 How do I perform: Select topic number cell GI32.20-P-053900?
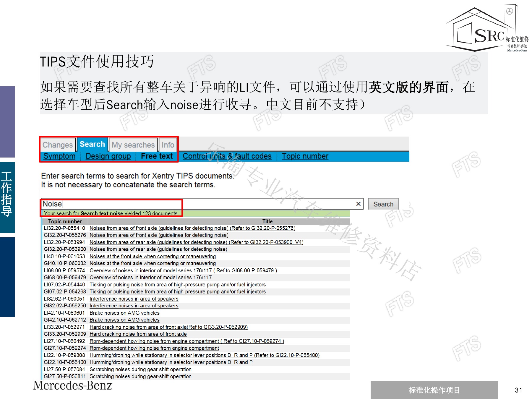(65, 249)
